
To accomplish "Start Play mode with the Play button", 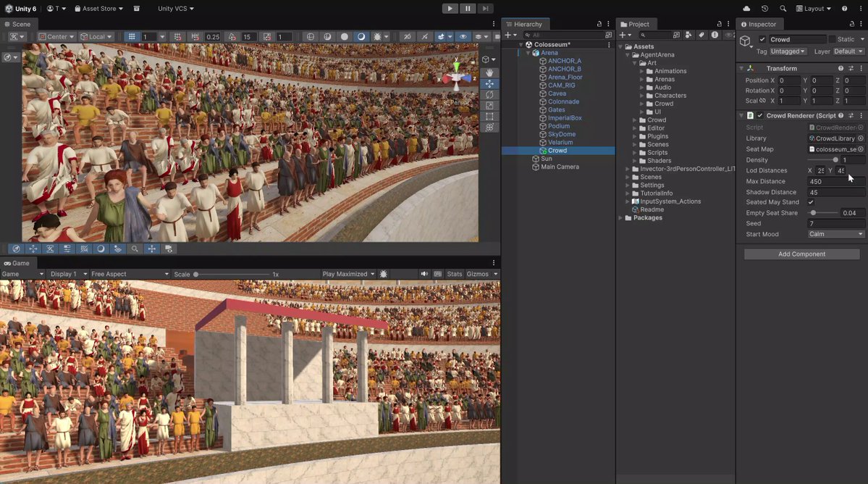I will point(450,8).
